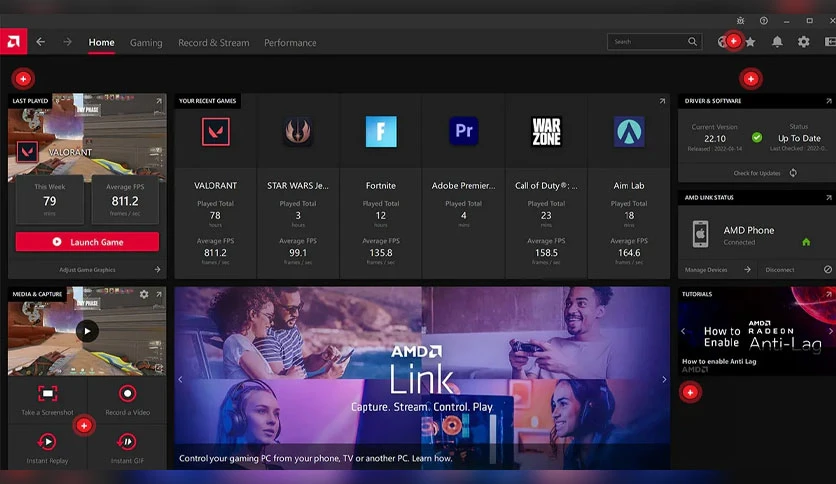This screenshot has width=836, height=484.
Task: Click the magnifier search icon
Action: click(x=692, y=42)
